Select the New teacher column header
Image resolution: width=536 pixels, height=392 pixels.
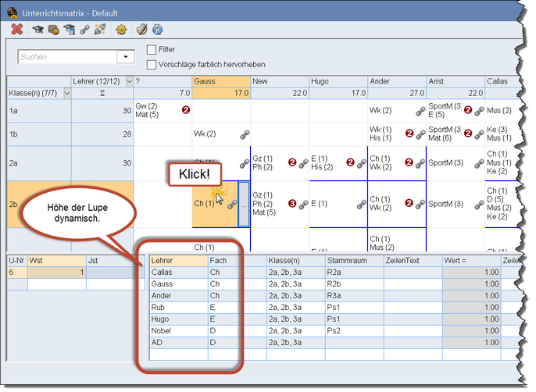point(280,81)
